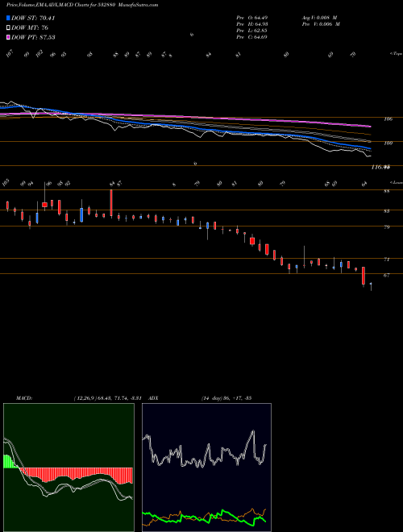Click the last large red candlestick
The width and height of the screenshot is (403, 532).
point(364,276)
